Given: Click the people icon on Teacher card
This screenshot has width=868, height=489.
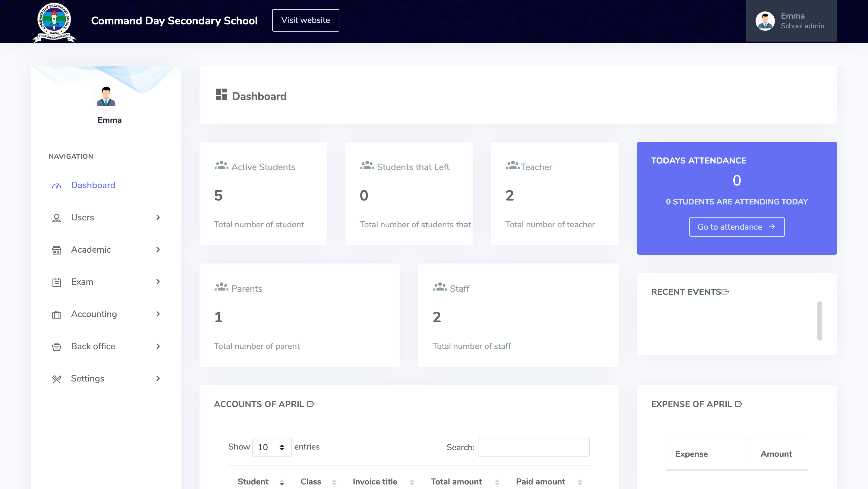Looking at the screenshot, I should pos(512,165).
